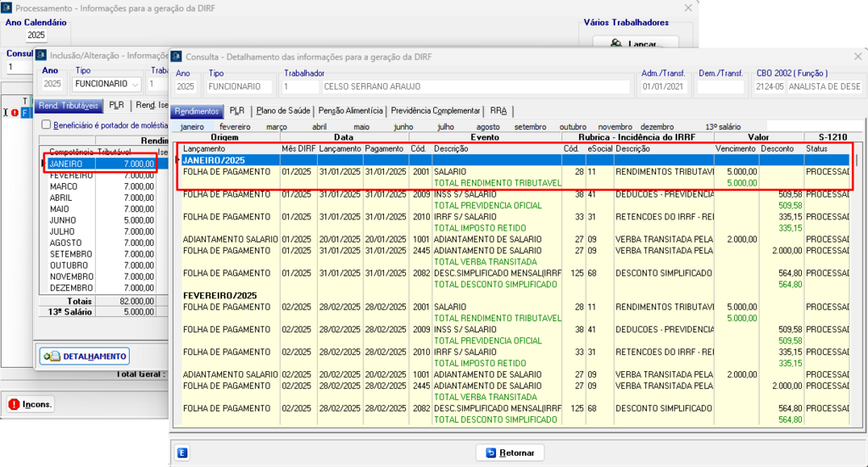Select the RRA tab
Screen dimensions: 868x467
(498, 110)
